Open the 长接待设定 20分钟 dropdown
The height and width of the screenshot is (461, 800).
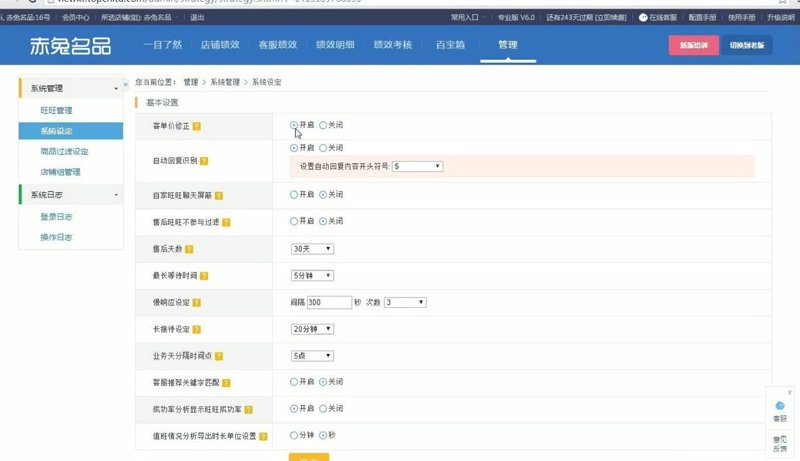click(x=312, y=329)
